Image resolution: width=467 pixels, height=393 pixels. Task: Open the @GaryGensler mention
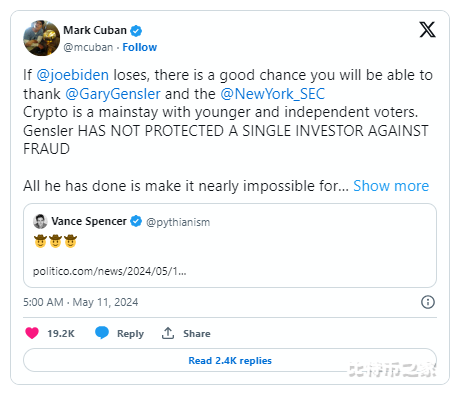113,94
